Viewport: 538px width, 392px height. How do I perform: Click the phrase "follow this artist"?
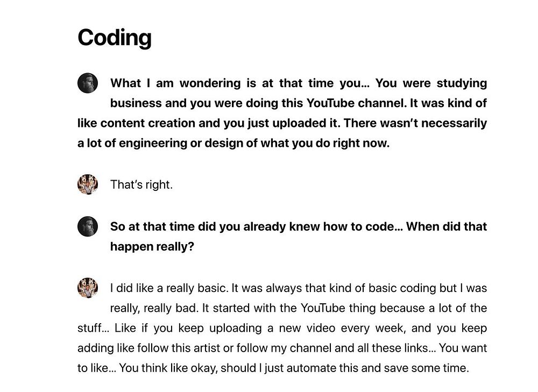tap(187, 348)
